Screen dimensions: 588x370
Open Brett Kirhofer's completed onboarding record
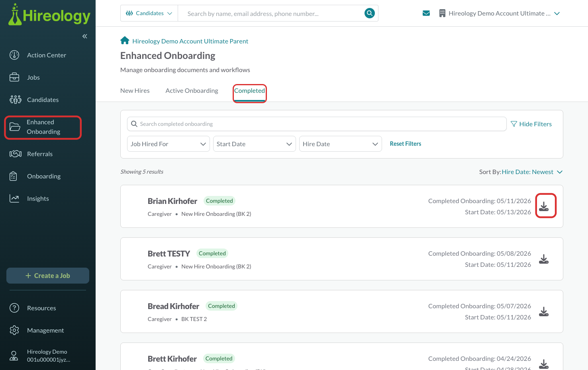pos(172,359)
